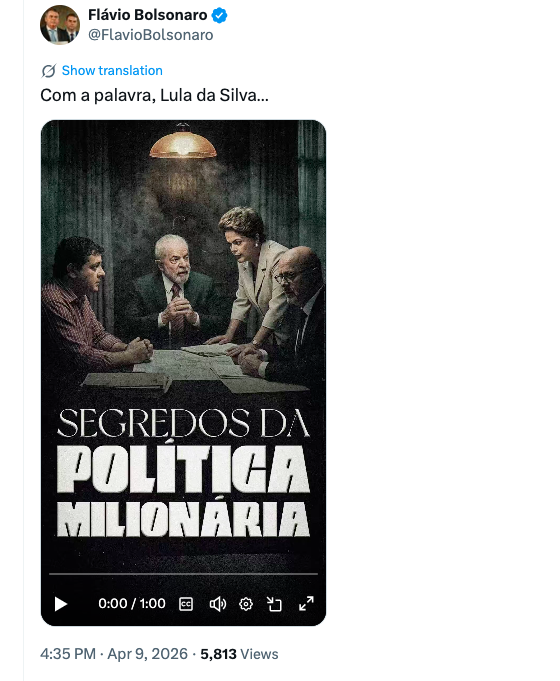View the 5,813 Views count details
The height and width of the screenshot is (681, 560).
239,654
